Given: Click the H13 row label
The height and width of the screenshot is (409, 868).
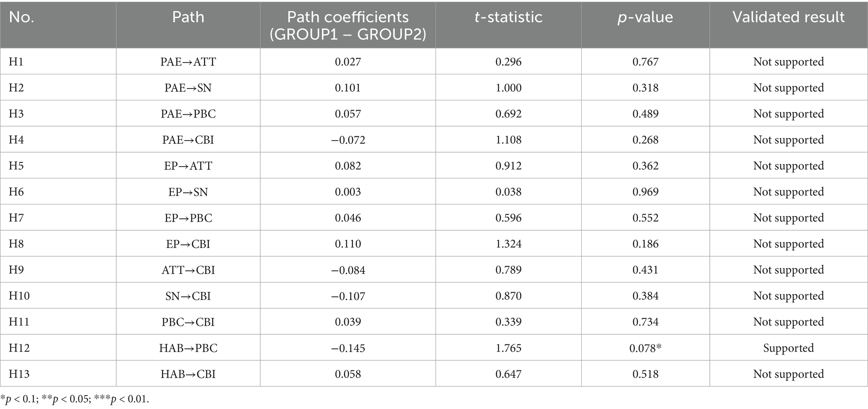Looking at the screenshot, I should tap(19, 374).
